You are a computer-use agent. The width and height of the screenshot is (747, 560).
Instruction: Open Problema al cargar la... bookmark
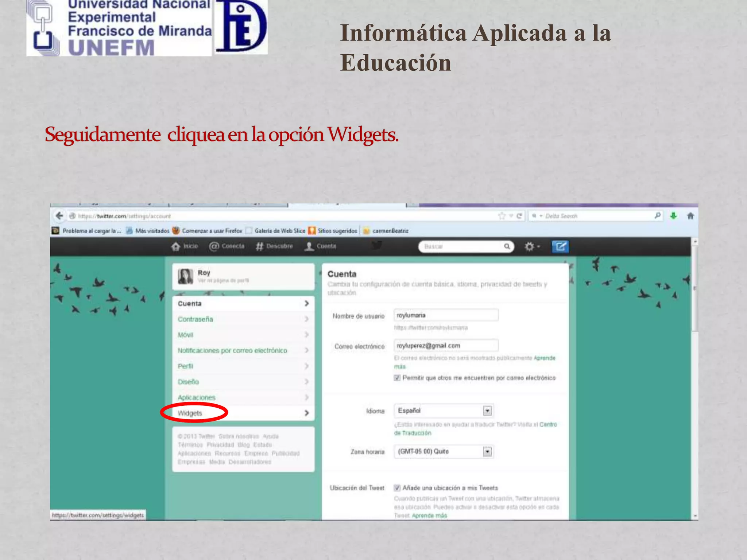(x=86, y=231)
